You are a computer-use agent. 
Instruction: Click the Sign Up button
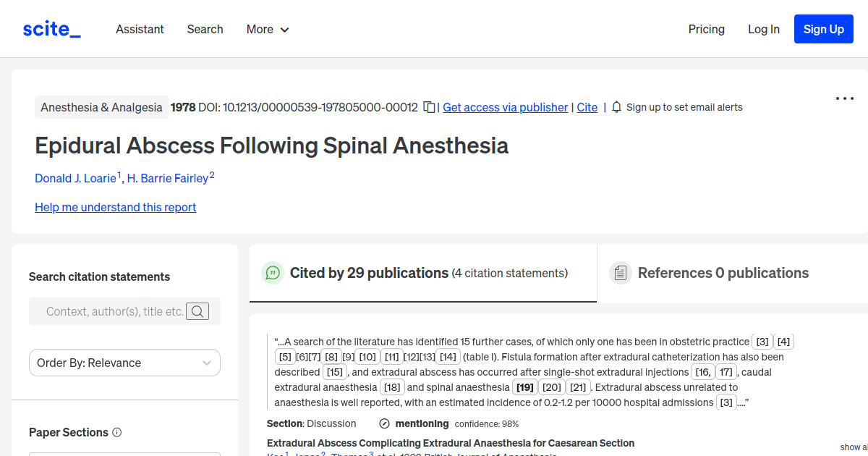coord(823,29)
